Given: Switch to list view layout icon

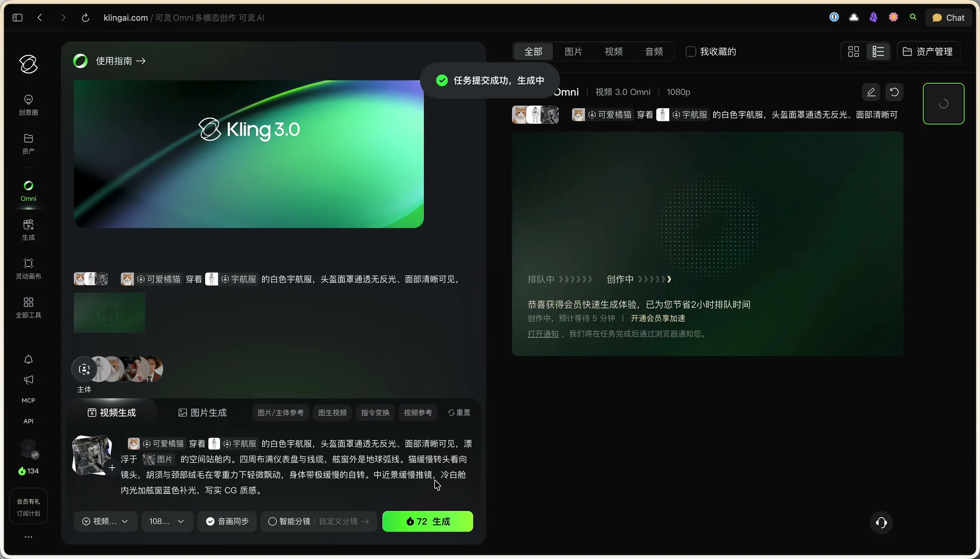Looking at the screenshot, I should (x=878, y=52).
